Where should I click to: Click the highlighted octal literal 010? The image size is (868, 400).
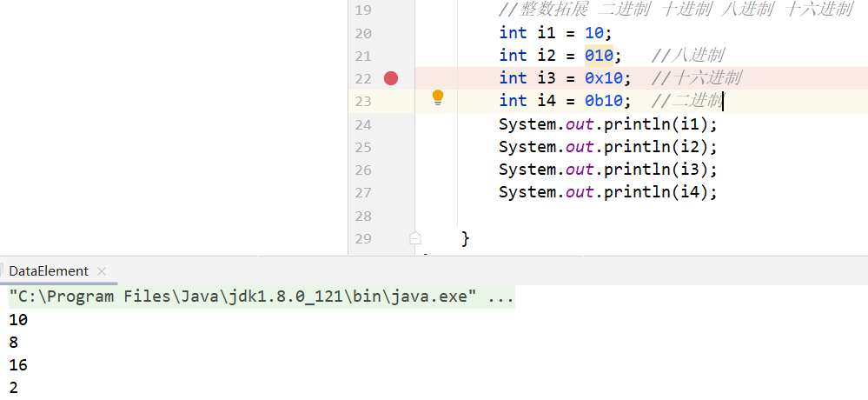pos(599,56)
